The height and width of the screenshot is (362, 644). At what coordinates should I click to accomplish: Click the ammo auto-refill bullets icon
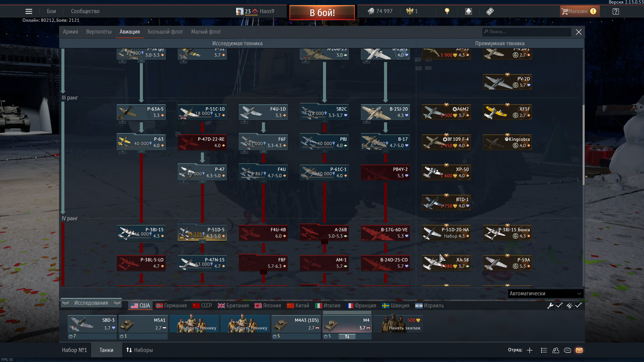pos(569,306)
